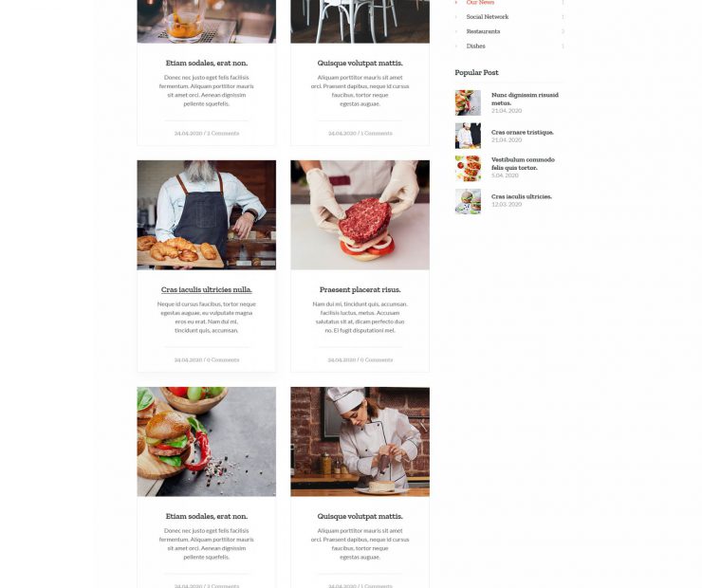Image resolution: width=702 pixels, height=588 pixels.
Task: Click the Cras ornare tristique post title
Action: pyautogui.click(x=523, y=133)
